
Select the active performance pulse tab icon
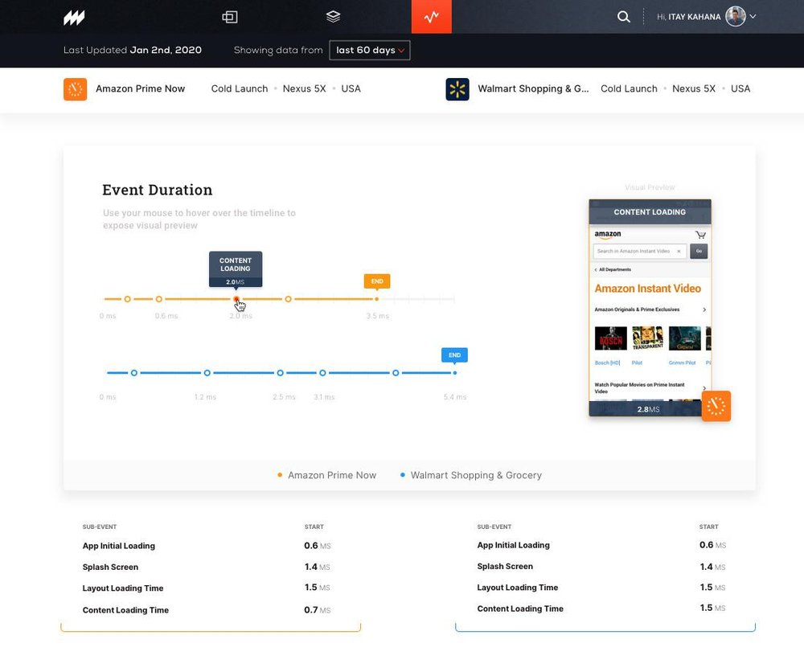[x=431, y=17]
